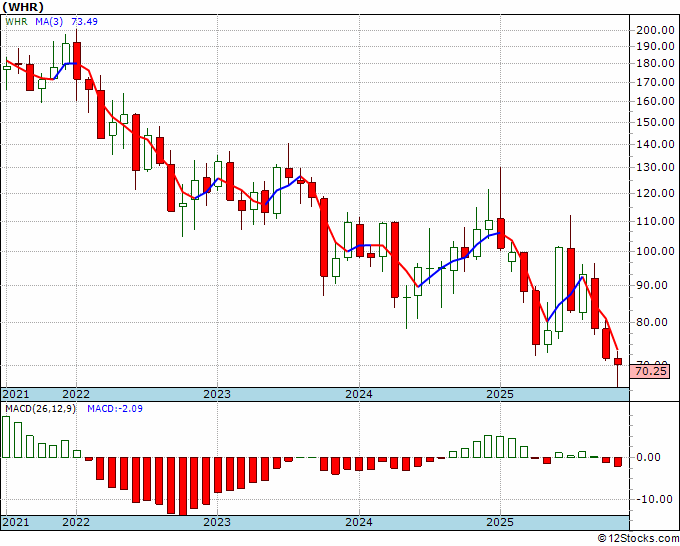Screen dimensions: 680x546
Task: Click the 190.00 price axis label
Action: click(655, 46)
